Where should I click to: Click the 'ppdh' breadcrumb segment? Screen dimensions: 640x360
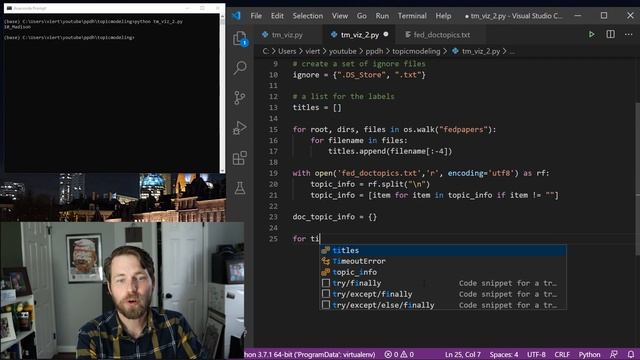(374, 51)
